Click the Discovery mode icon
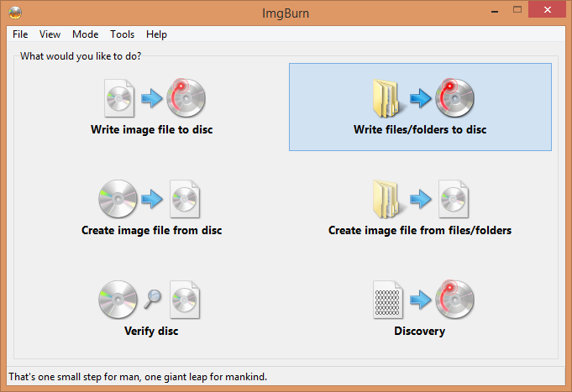The height and width of the screenshot is (392, 572). click(423, 300)
